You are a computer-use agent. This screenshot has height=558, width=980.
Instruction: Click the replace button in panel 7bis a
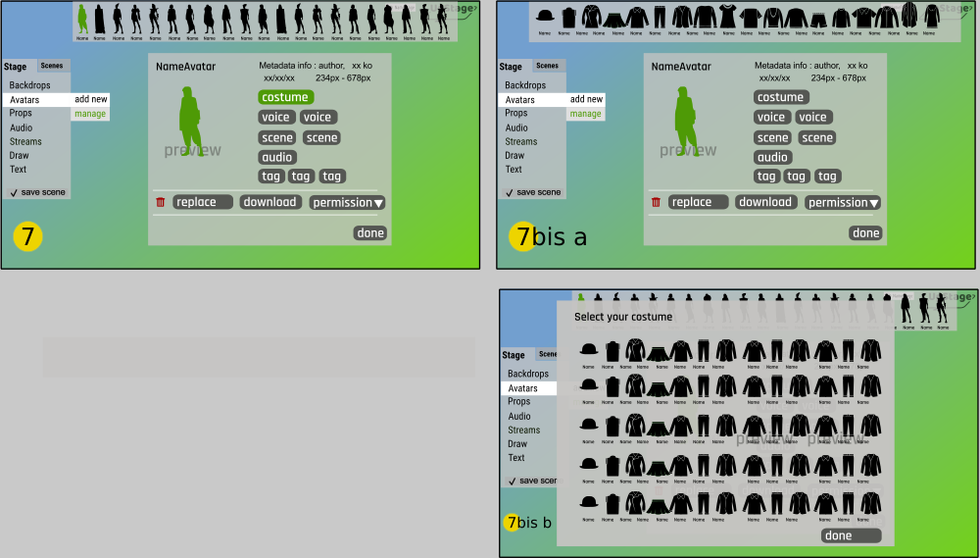coord(699,202)
